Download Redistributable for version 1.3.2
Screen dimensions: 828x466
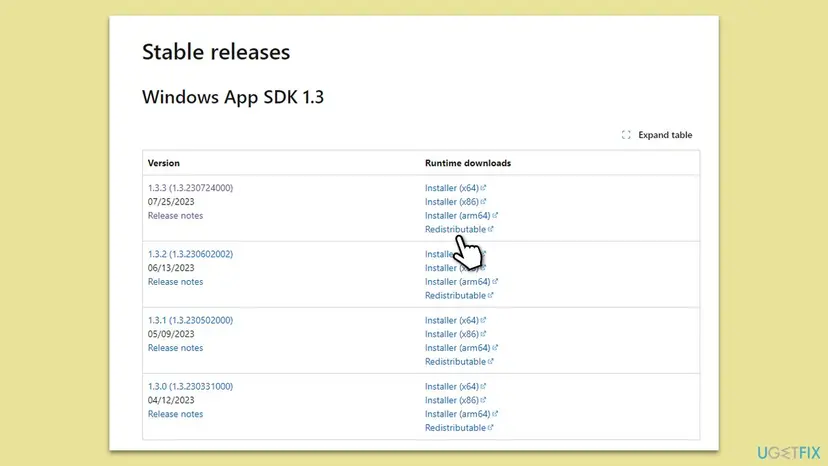tap(455, 295)
